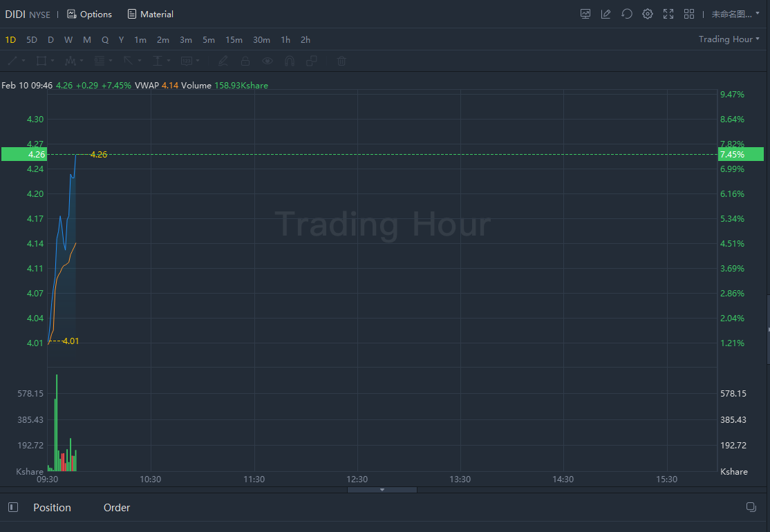The width and height of the screenshot is (770, 532).
Task: Click the chart monitor icon in top bar
Action: [585, 15]
